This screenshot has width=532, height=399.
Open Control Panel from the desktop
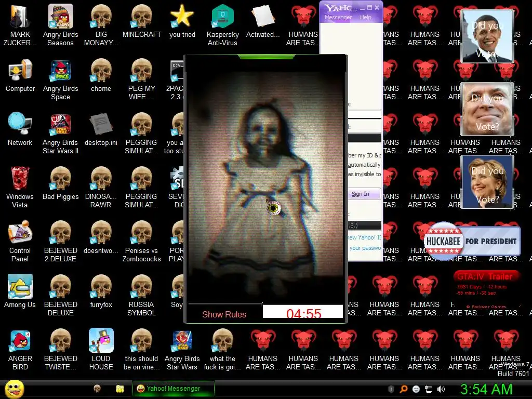tap(20, 242)
